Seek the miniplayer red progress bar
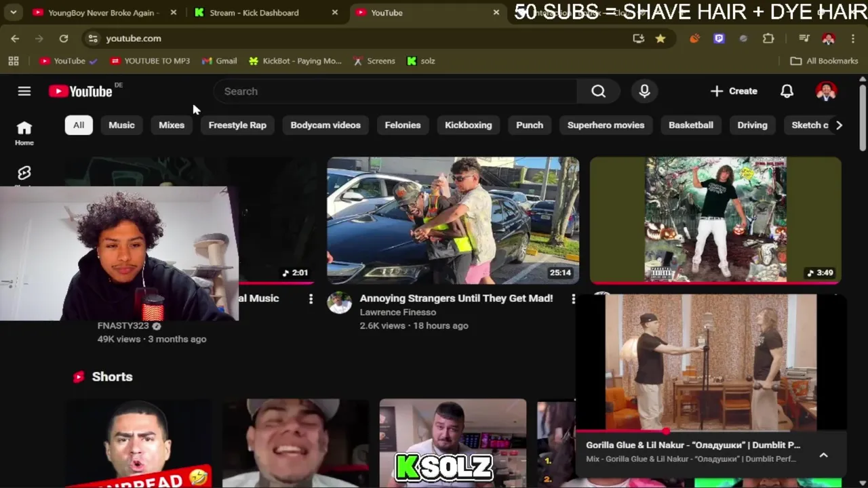868x488 pixels. point(711,431)
